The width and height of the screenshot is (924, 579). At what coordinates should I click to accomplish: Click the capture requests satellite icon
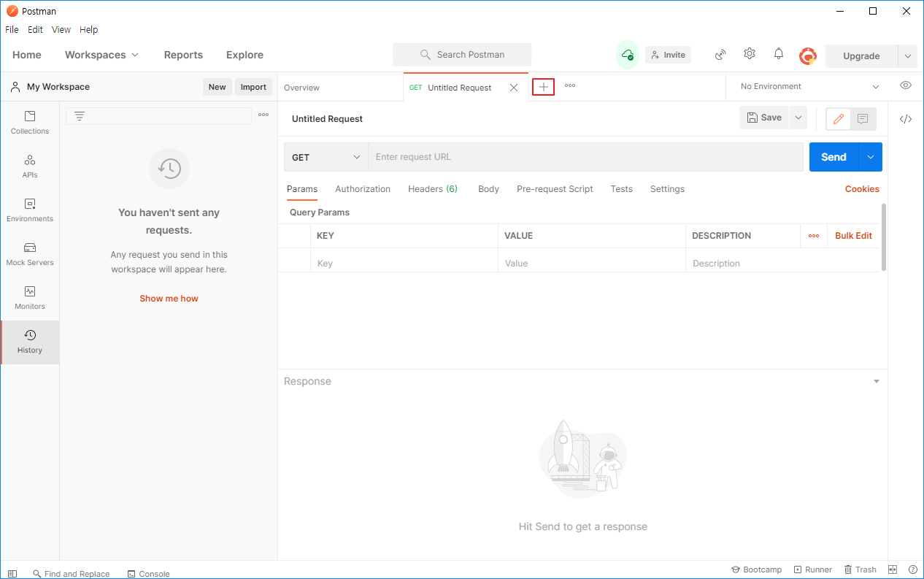tap(720, 54)
